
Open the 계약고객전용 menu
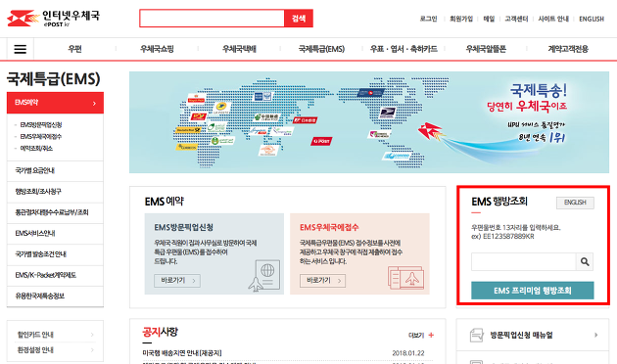pyautogui.click(x=568, y=49)
